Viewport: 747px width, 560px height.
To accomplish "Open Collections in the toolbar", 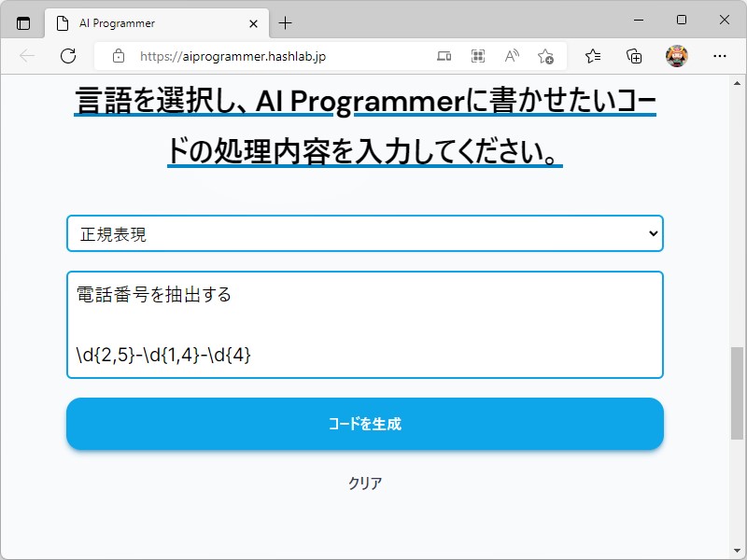I will (634, 56).
